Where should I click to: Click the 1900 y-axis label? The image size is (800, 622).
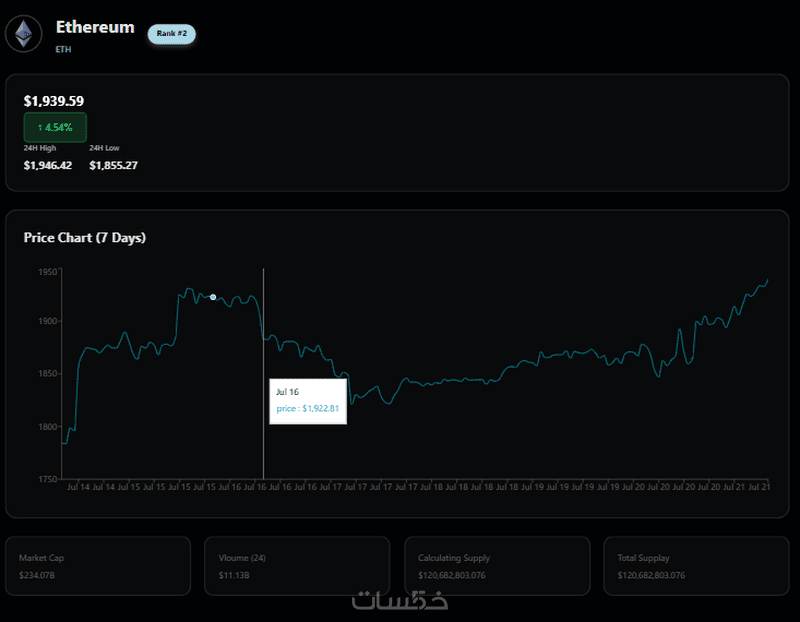click(x=47, y=321)
